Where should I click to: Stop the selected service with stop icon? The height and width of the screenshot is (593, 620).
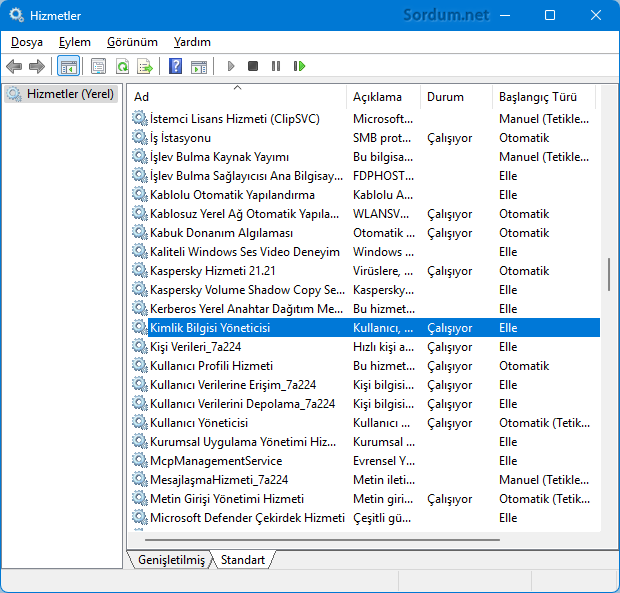point(253,66)
